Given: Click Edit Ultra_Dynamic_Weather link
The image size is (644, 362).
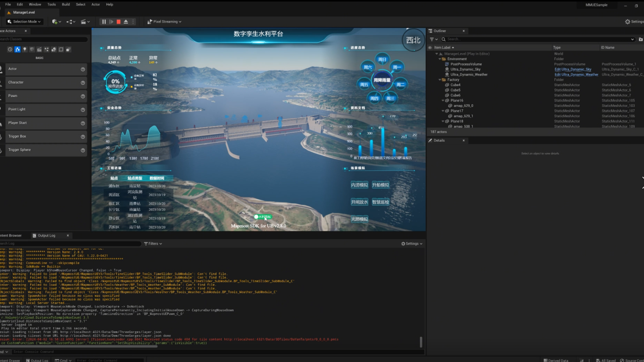Looking at the screenshot, I should tap(576, 74).
